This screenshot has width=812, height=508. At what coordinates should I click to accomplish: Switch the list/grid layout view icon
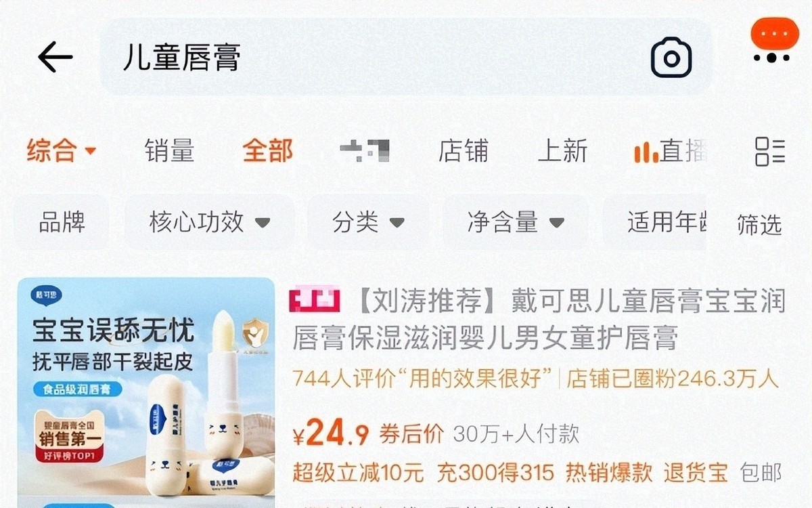point(770,150)
